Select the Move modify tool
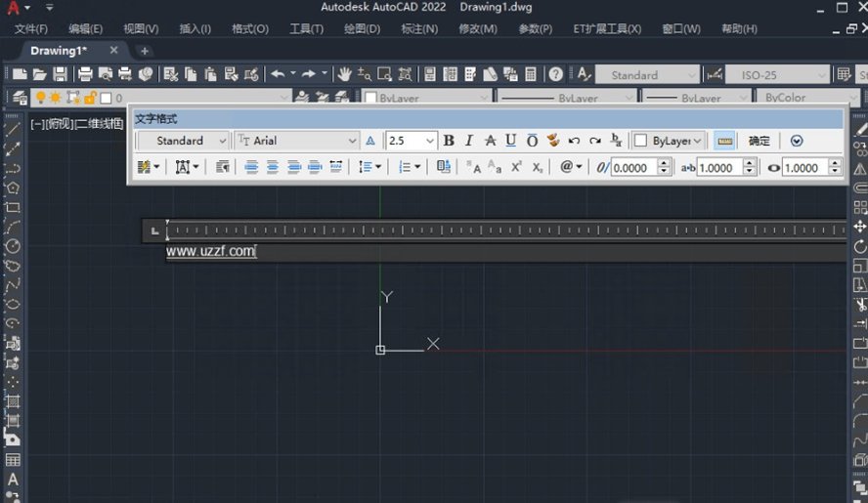 pyautogui.click(x=860, y=227)
